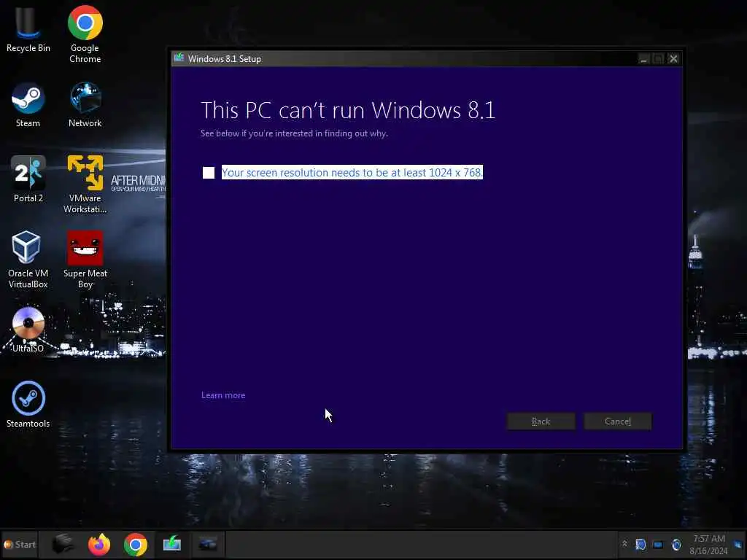Image resolution: width=747 pixels, height=560 pixels.
Task: Close the Windows 8.1 Setup window
Action: [673, 58]
